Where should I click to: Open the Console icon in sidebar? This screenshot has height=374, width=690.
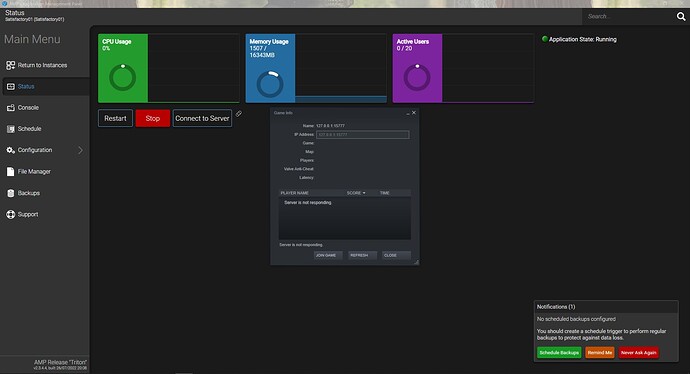point(11,108)
